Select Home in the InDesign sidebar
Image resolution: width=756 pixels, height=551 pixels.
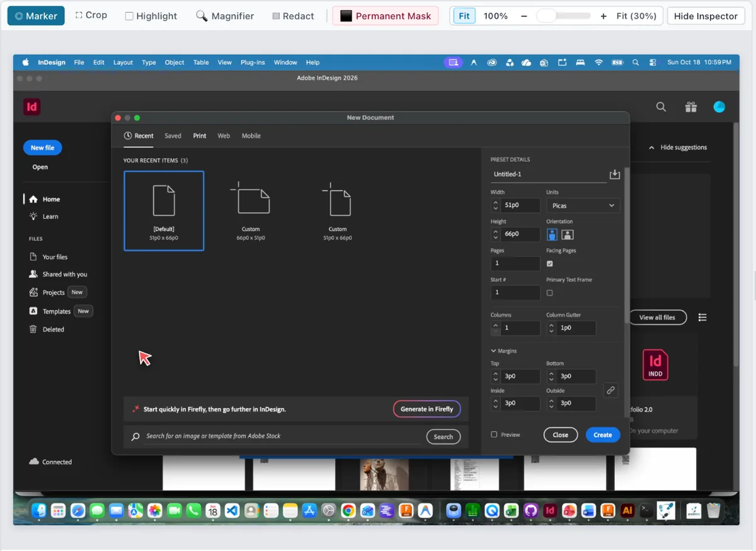[45, 199]
